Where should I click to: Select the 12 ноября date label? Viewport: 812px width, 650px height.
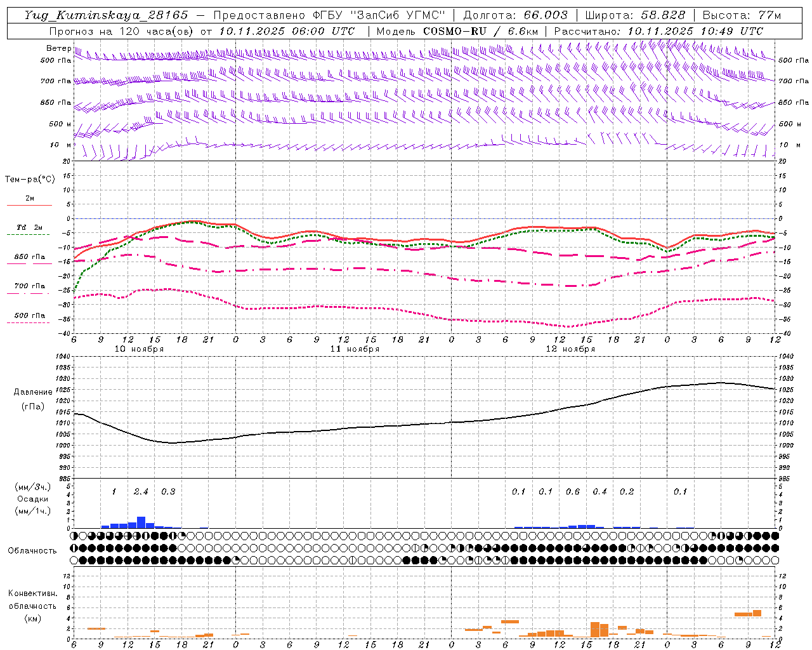(570, 349)
